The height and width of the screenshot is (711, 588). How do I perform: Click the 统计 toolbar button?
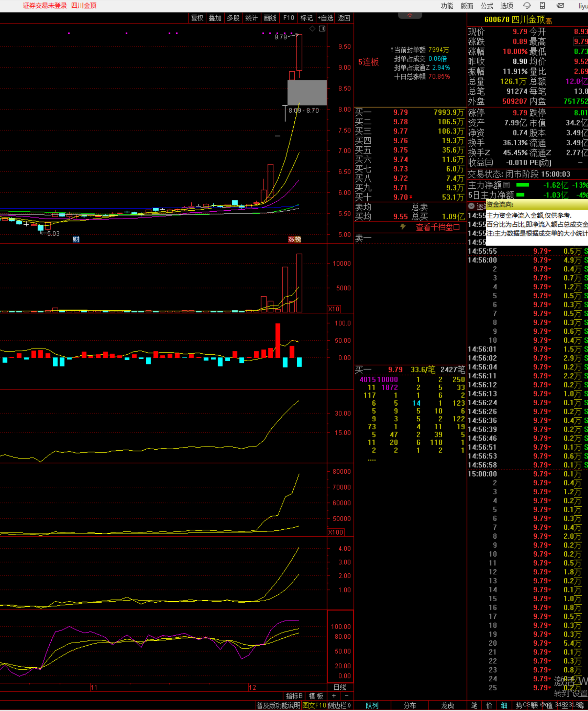pos(251,18)
